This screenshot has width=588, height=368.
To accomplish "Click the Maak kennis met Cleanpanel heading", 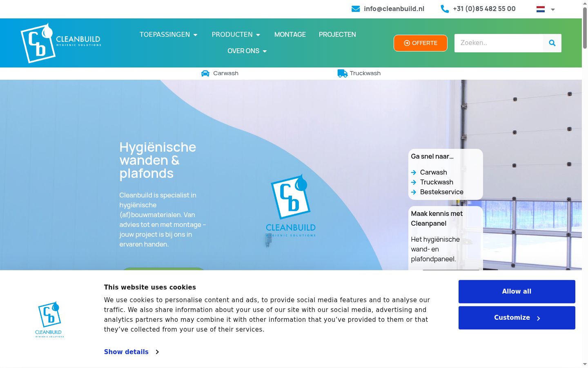I will [x=437, y=218].
